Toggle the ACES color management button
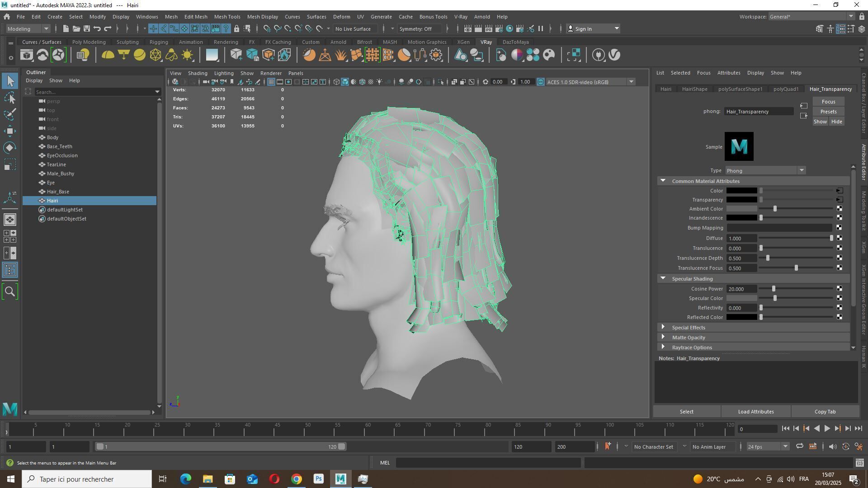868x488 pixels. [541, 82]
